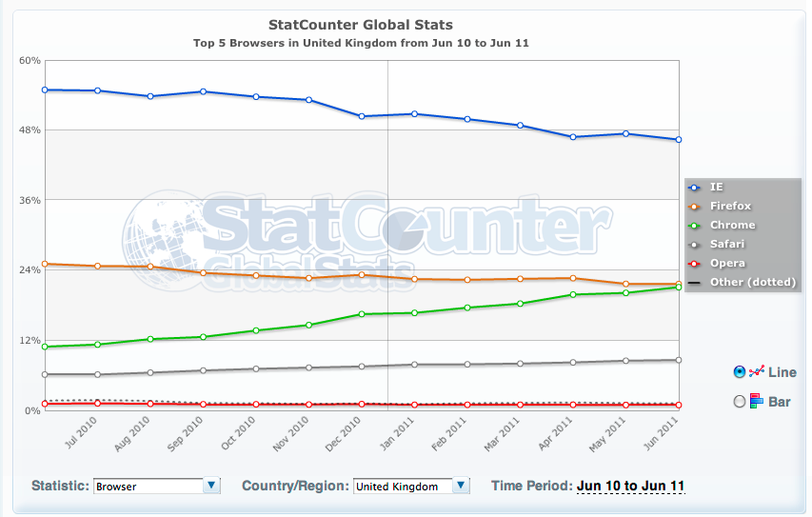The height and width of the screenshot is (517, 812).
Task: Click the Chrome legend label
Action: 732,225
